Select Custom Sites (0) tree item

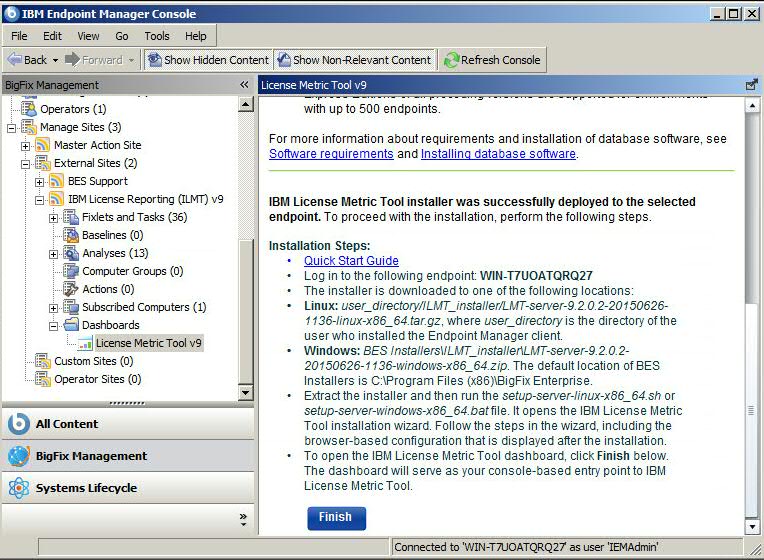click(94, 361)
